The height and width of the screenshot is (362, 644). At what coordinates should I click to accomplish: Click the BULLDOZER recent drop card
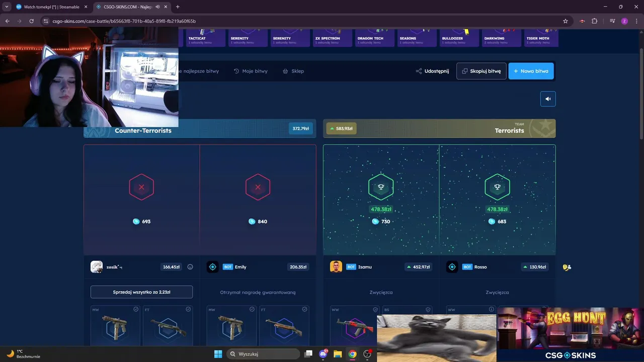click(458, 38)
